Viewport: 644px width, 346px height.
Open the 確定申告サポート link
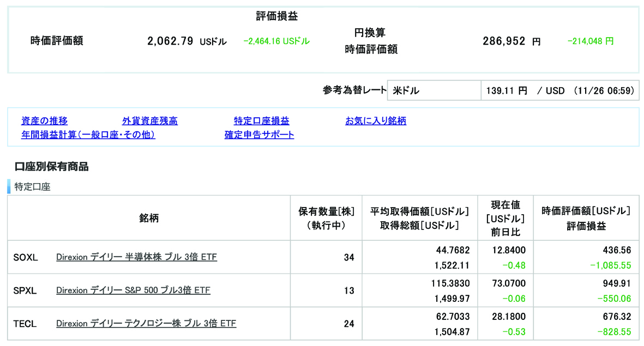click(259, 135)
